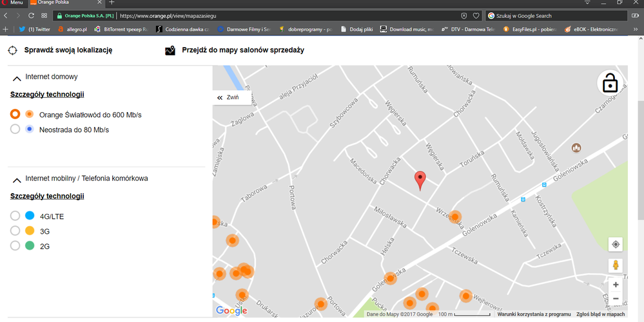Open the allegro.pl bookmark
This screenshot has width=644, height=322.
click(72, 30)
